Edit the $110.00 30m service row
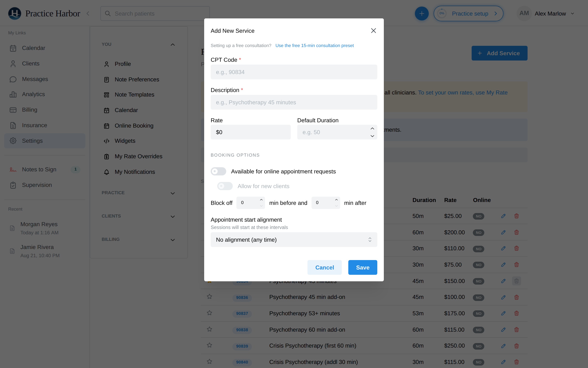588x368 pixels. point(503,248)
